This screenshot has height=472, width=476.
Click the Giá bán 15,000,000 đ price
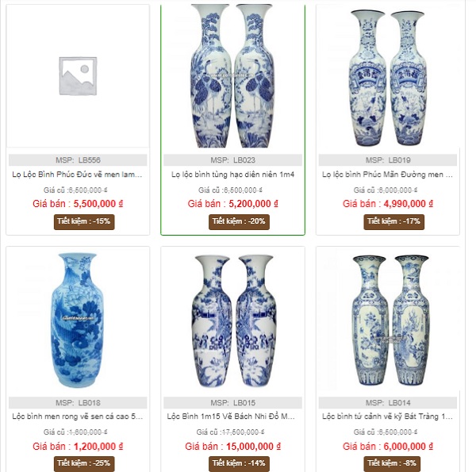point(232,447)
